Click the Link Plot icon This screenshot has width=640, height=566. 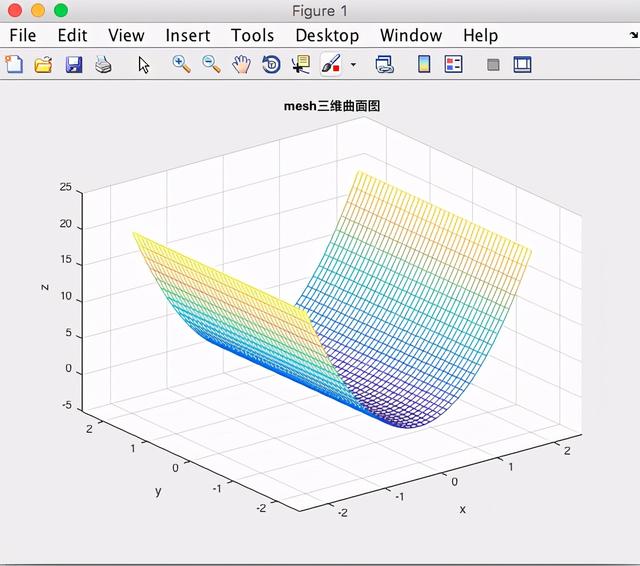[384, 64]
